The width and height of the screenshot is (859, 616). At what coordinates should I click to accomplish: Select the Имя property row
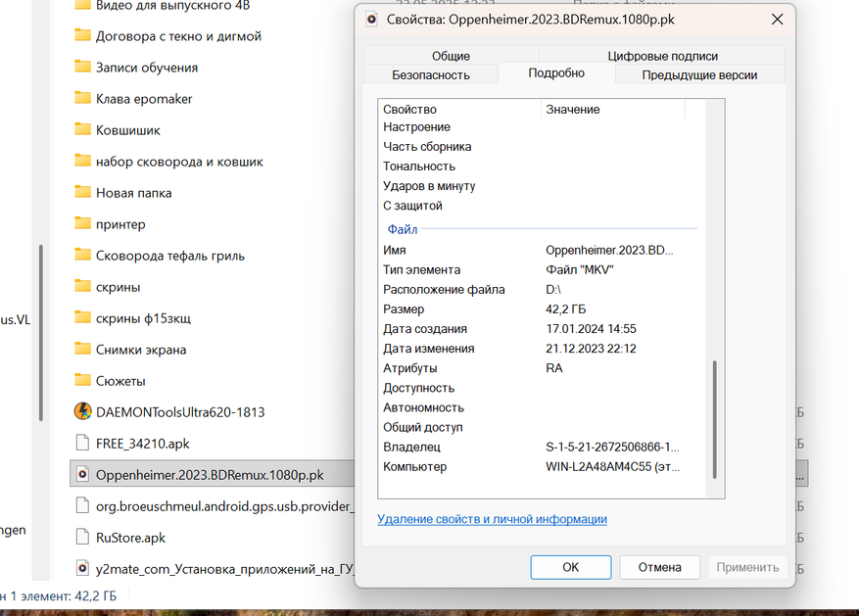pos(542,251)
